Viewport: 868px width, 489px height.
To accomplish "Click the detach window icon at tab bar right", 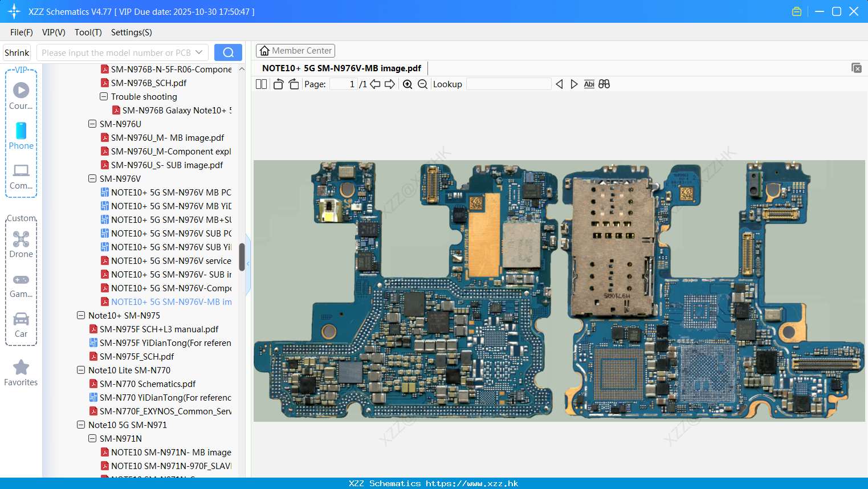I will (x=857, y=68).
